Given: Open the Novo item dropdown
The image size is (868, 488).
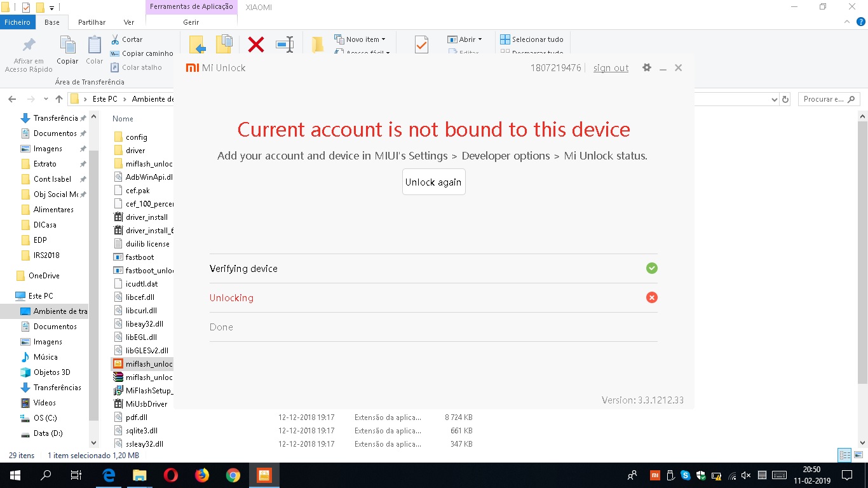Looking at the screenshot, I should pos(360,39).
